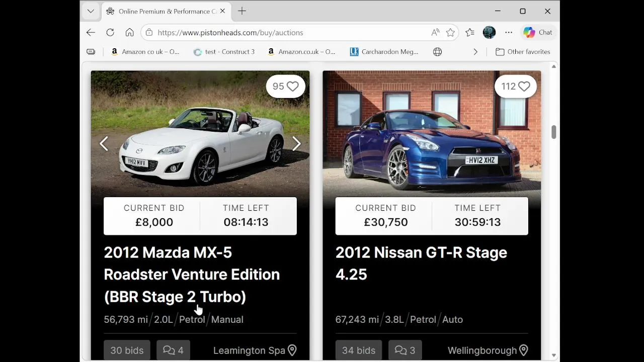View site information lock icon
The height and width of the screenshot is (362, 644).
[149, 32]
